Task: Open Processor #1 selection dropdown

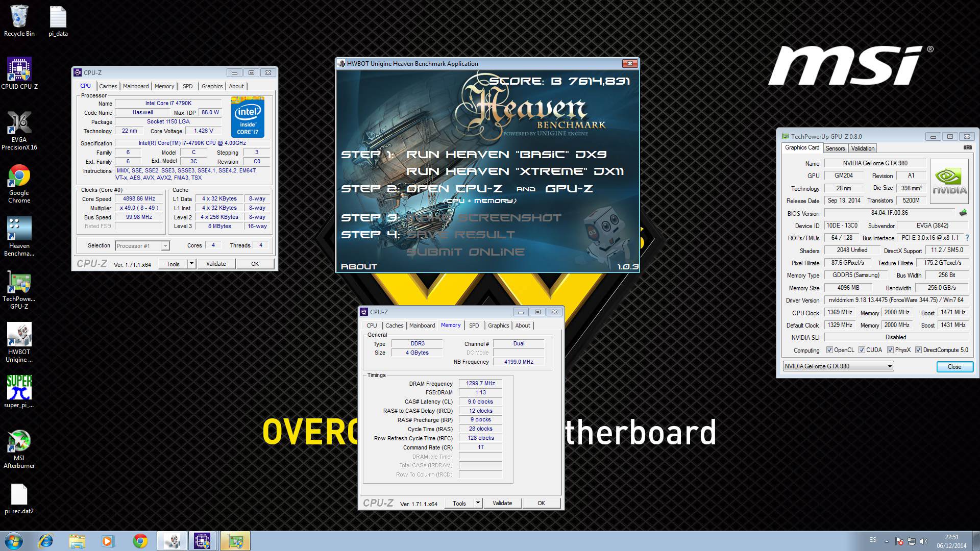Action: click(x=142, y=246)
